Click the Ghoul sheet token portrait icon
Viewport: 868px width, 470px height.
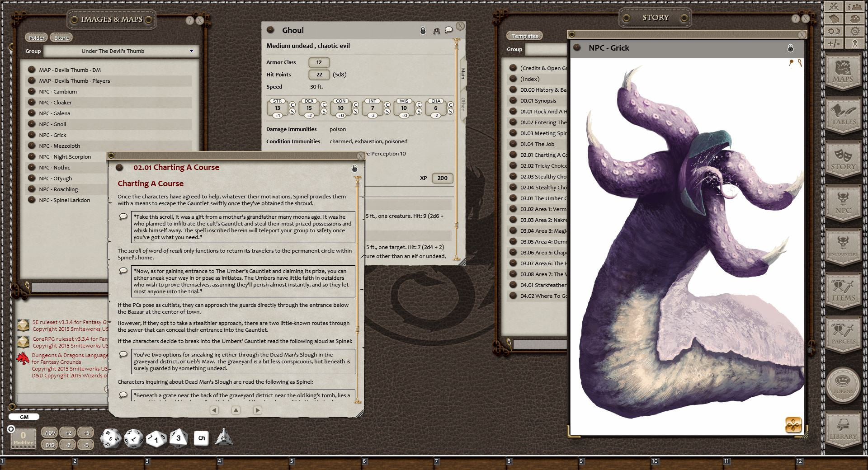(x=436, y=31)
